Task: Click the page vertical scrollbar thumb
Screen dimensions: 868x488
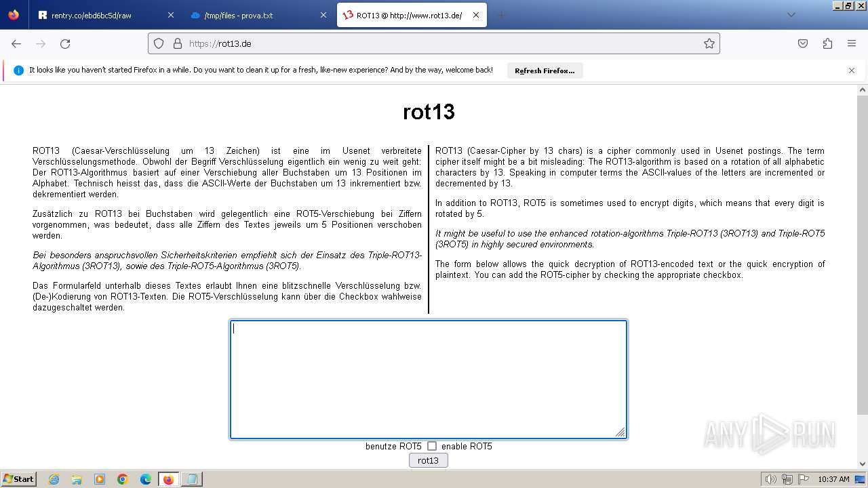Action: [863, 254]
